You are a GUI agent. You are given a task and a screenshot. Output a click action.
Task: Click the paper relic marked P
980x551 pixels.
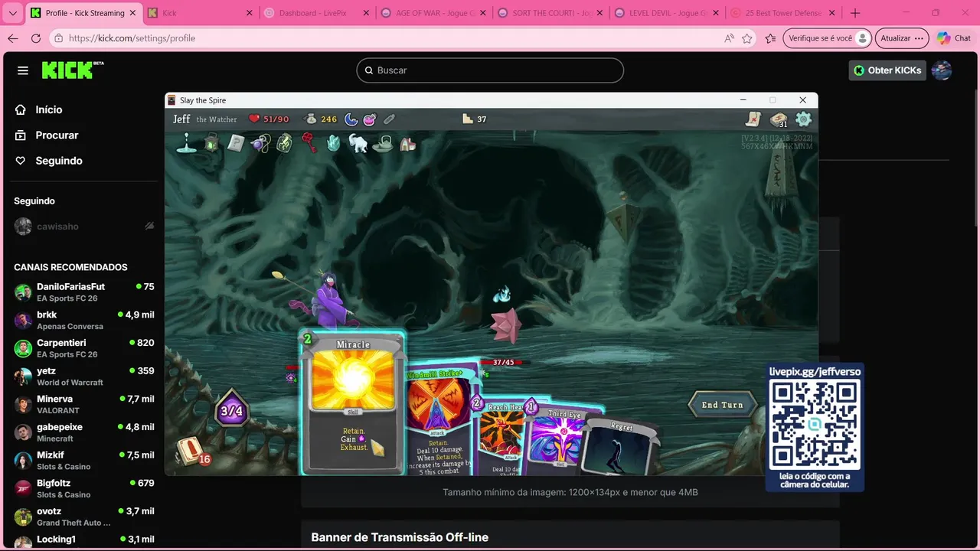tap(236, 142)
